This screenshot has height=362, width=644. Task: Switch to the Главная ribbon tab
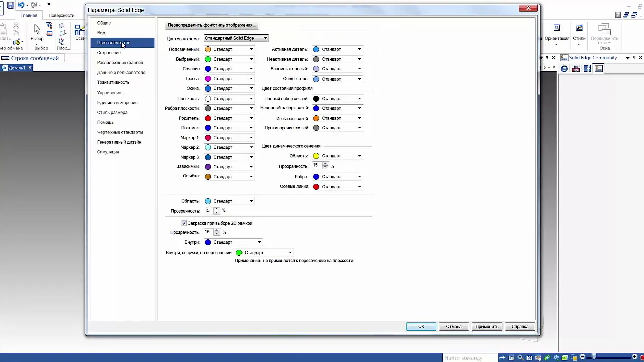click(29, 15)
